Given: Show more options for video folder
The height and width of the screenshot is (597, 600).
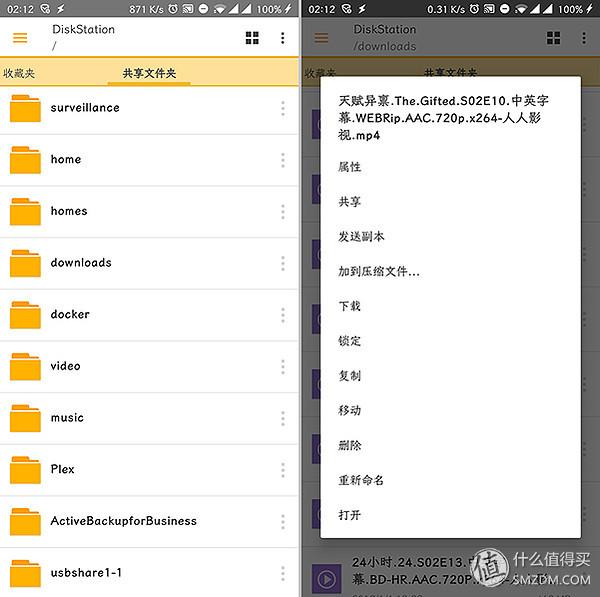Looking at the screenshot, I should [283, 367].
